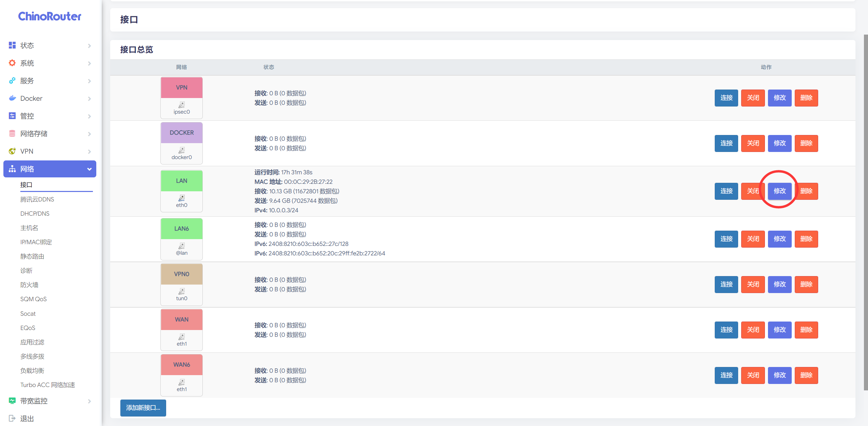Click the eth1 device icon under WAN
The width and height of the screenshot is (868, 426).
[x=182, y=336]
